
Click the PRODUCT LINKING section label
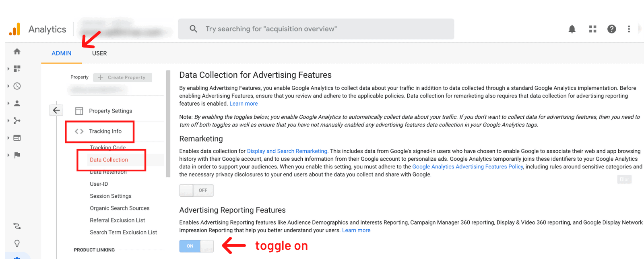[x=94, y=250]
